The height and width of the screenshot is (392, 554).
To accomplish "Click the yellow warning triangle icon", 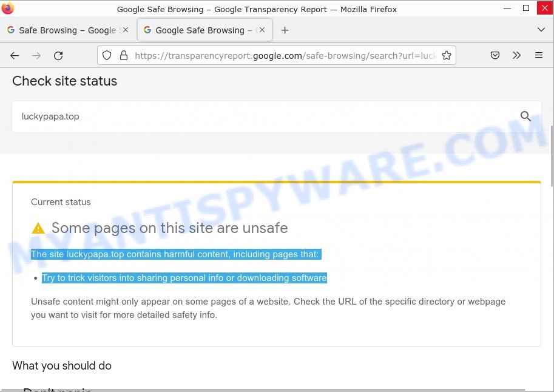I will point(38,228).
